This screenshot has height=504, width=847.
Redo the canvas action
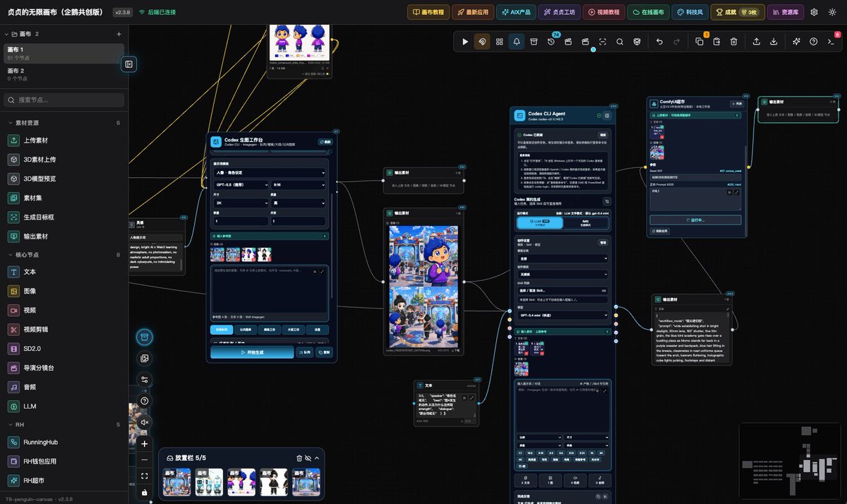[x=677, y=42]
